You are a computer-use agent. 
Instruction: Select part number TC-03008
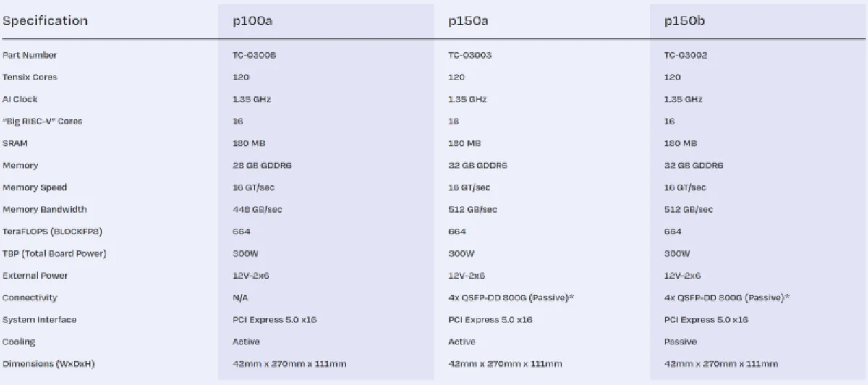(x=254, y=55)
